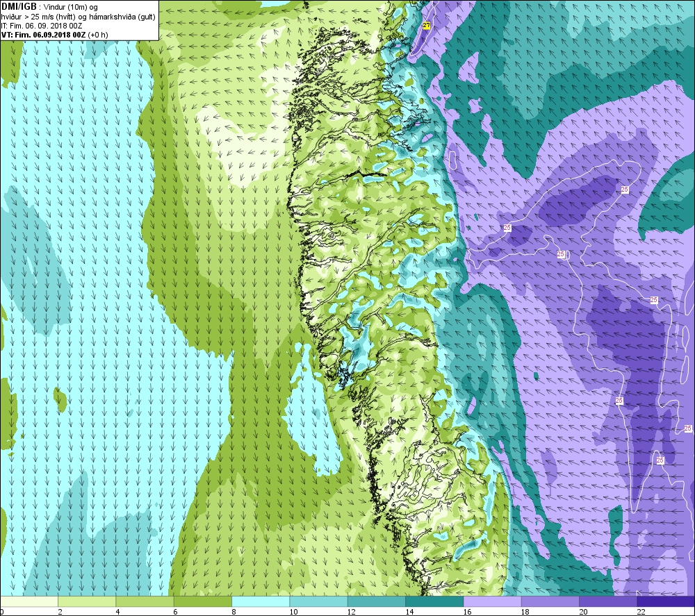Click the legend scale number 14
The width and height of the screenshot is (695, 616).
tap(409, 612)
